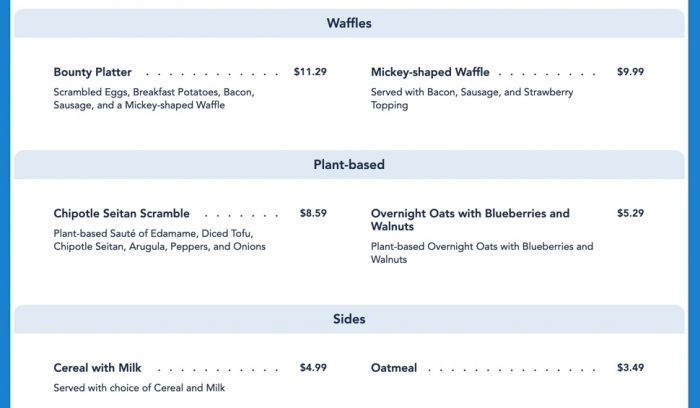Screen dimensions: 700x408
Task: Select the Sides section header
Action: (349, 320)
